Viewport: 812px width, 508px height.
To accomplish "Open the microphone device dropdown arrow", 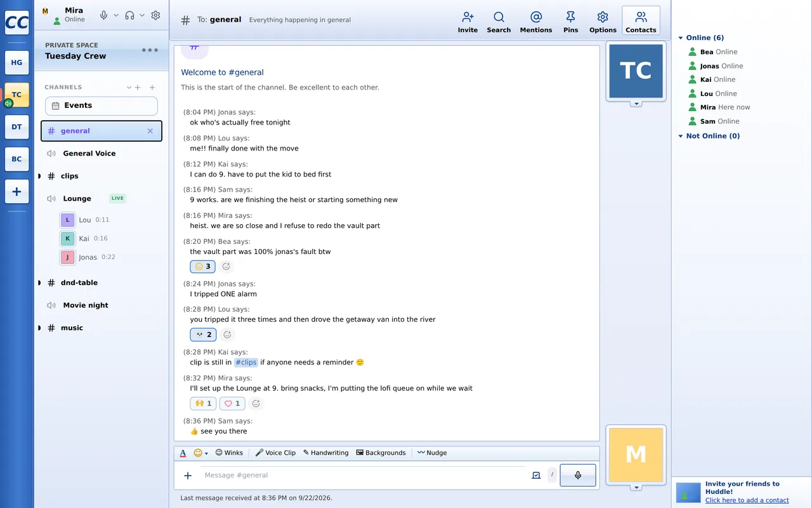I will tap(116, 15).
